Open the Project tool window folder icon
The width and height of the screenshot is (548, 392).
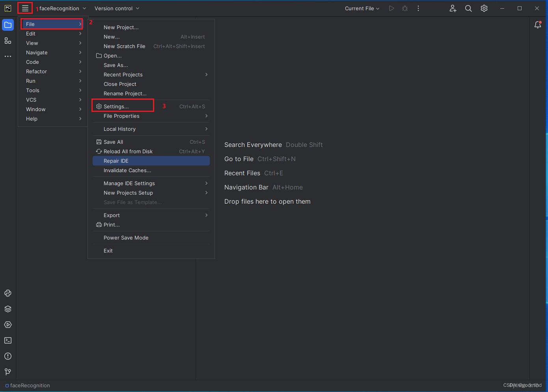[x=8, y=25]
